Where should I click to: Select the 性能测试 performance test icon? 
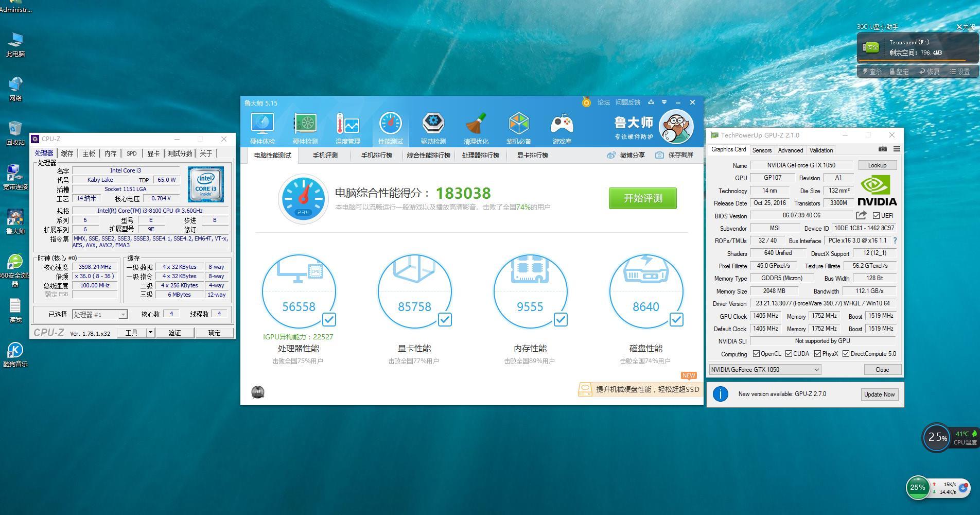pos(390,128)
